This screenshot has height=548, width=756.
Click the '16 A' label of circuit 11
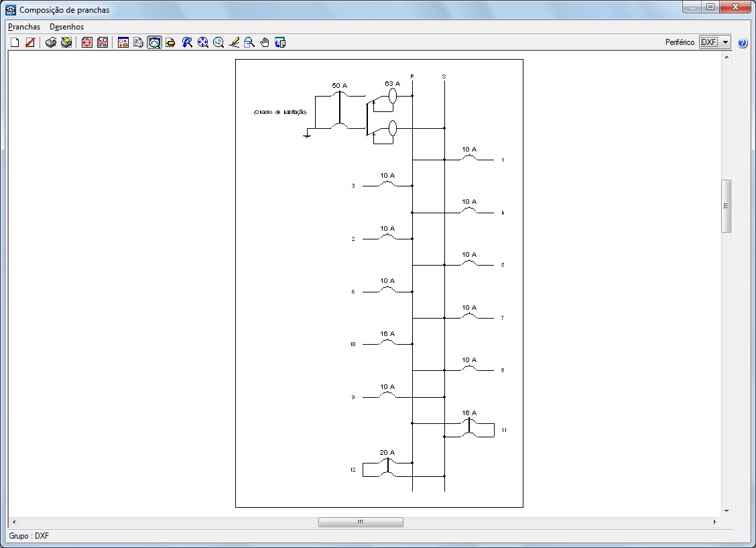tap(469, 413)
